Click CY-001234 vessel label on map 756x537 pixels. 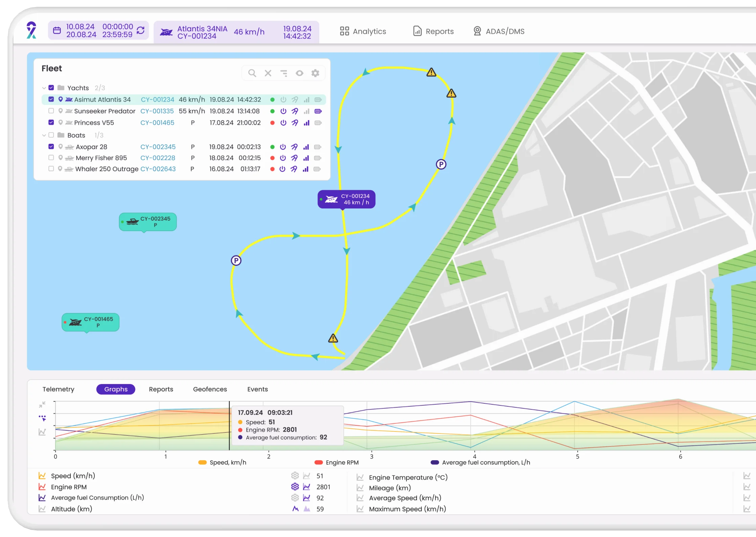click(346, 199)
